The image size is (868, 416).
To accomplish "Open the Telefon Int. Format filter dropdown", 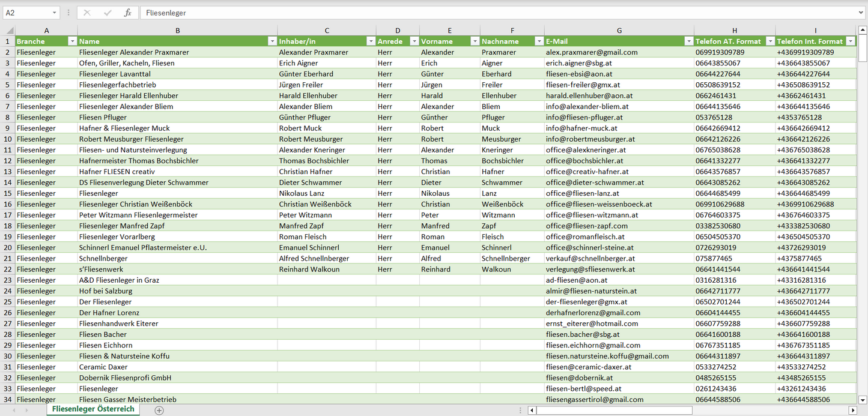I will click(x=850, y=41).
